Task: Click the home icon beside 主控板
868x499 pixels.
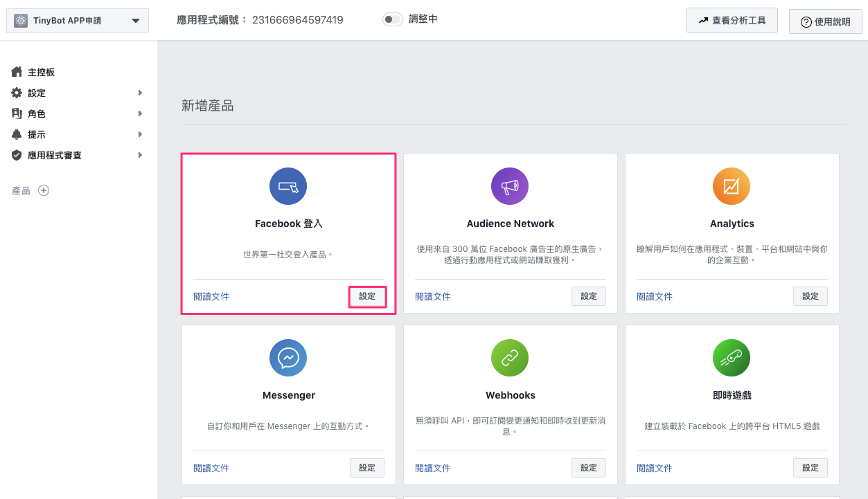Action: (17, 72)
